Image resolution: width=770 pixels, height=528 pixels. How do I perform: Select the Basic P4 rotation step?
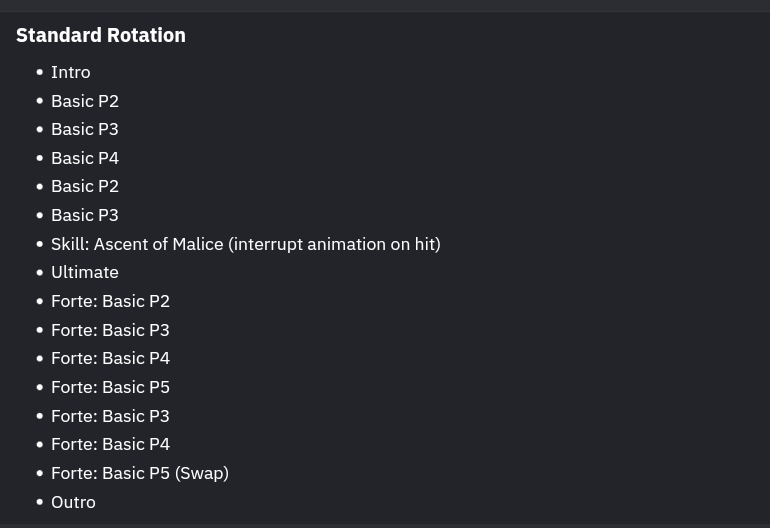85,158
